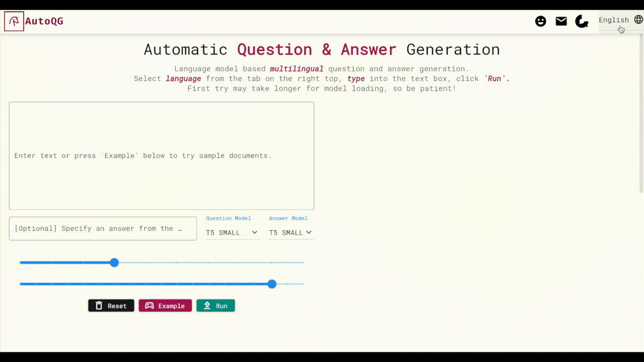
Task: Click the "Question Model" label text
Action: [x=228, y=218]
